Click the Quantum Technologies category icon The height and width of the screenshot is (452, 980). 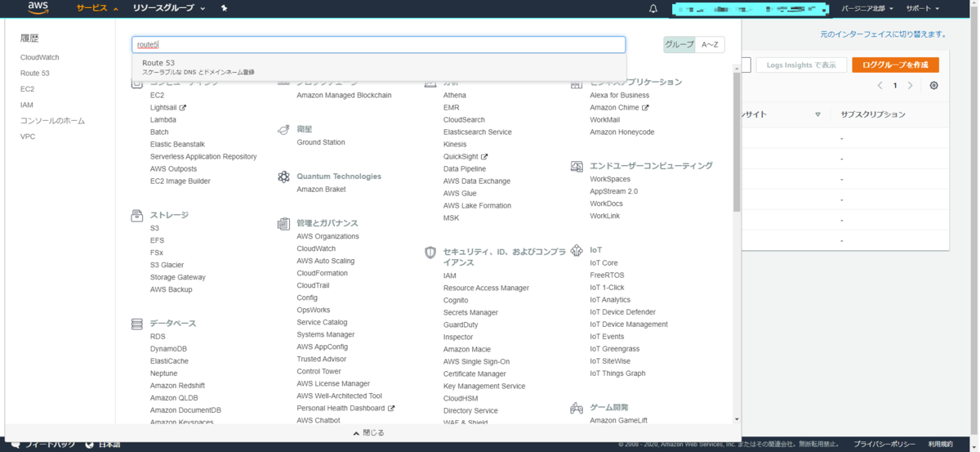(283, 177)
